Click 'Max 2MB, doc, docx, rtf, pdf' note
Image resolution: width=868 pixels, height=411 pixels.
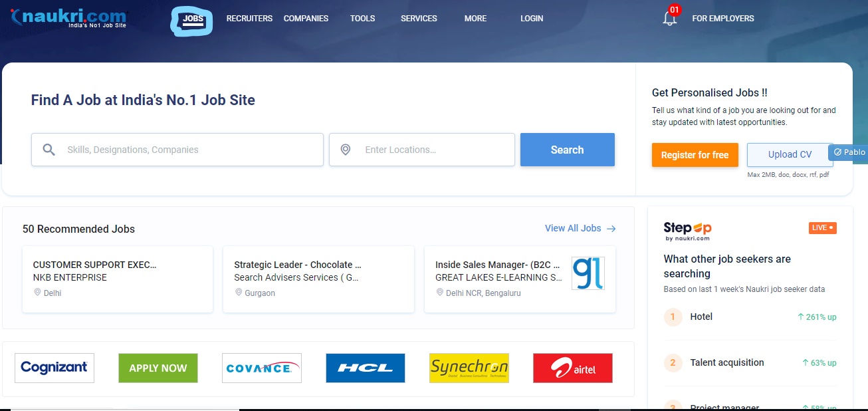tap(788, 175)
